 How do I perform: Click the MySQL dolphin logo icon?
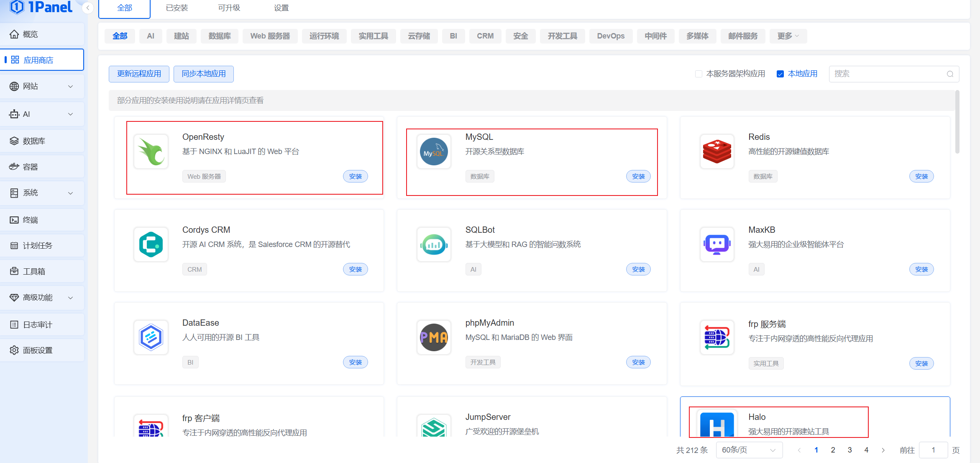[x=434, y=152]
